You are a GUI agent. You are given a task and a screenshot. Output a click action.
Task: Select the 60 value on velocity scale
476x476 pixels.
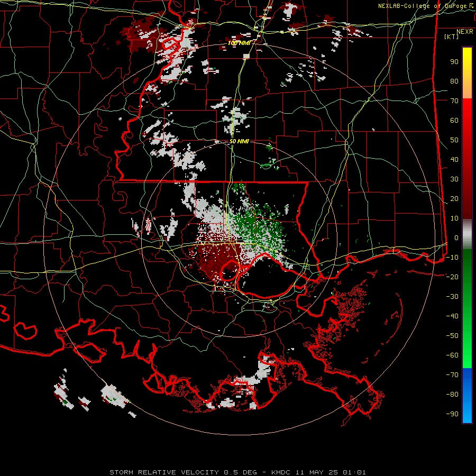click(454, 120)
